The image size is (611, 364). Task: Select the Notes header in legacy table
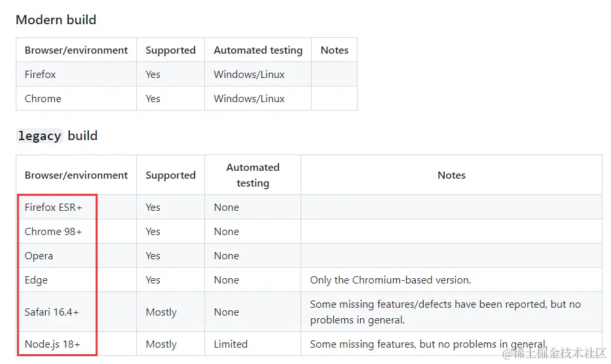click(451, 175)
